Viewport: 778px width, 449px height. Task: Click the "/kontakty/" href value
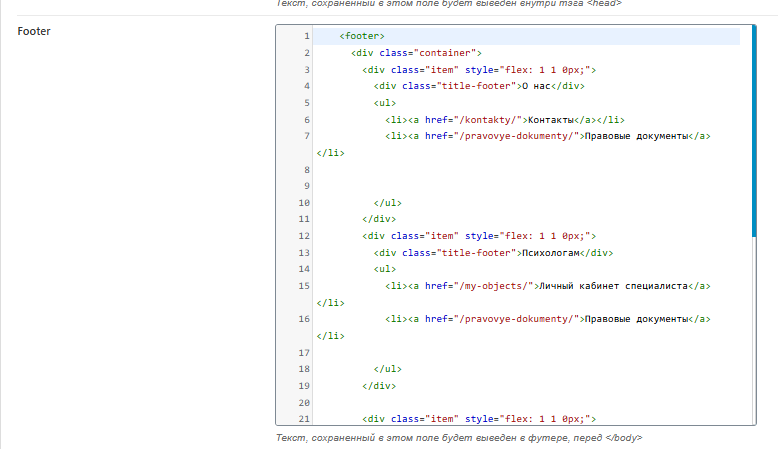489,119
